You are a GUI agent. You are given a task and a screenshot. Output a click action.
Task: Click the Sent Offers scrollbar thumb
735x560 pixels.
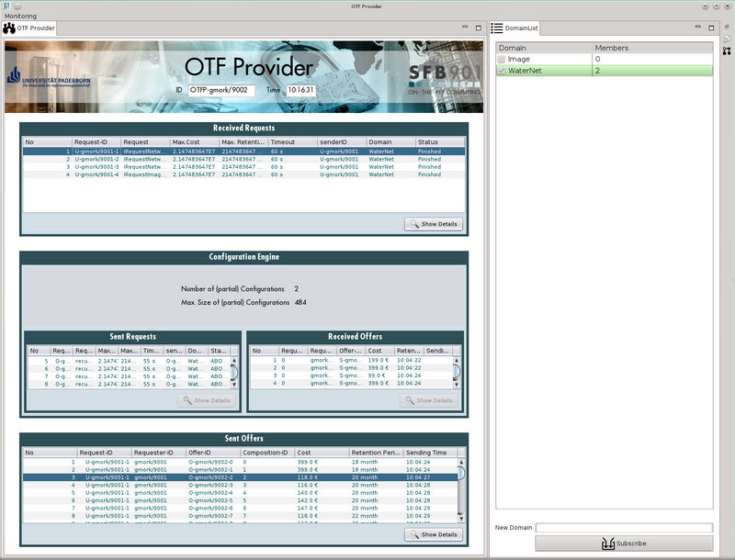pyautogui.click(x=461, y=473)
